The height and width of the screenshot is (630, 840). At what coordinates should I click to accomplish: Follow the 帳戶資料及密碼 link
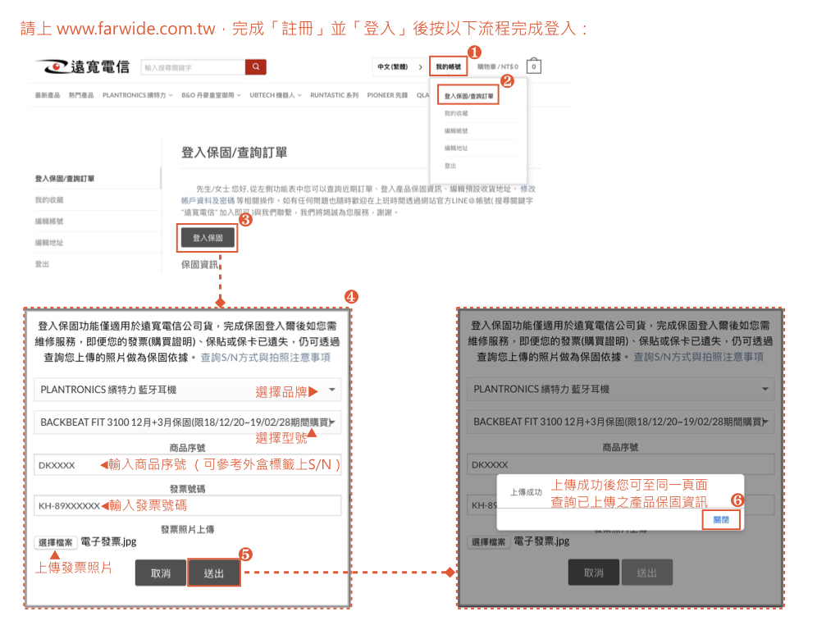coord(208,201)
